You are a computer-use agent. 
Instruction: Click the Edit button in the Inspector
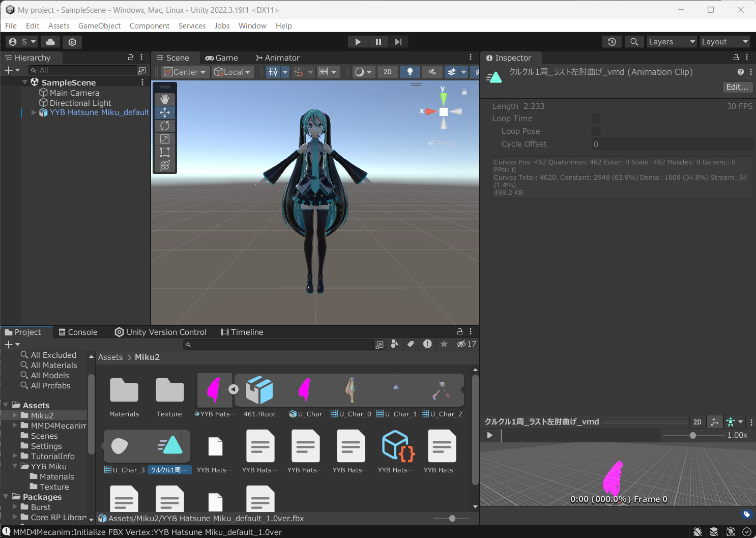pyautogui.click(x=737, y=87)
